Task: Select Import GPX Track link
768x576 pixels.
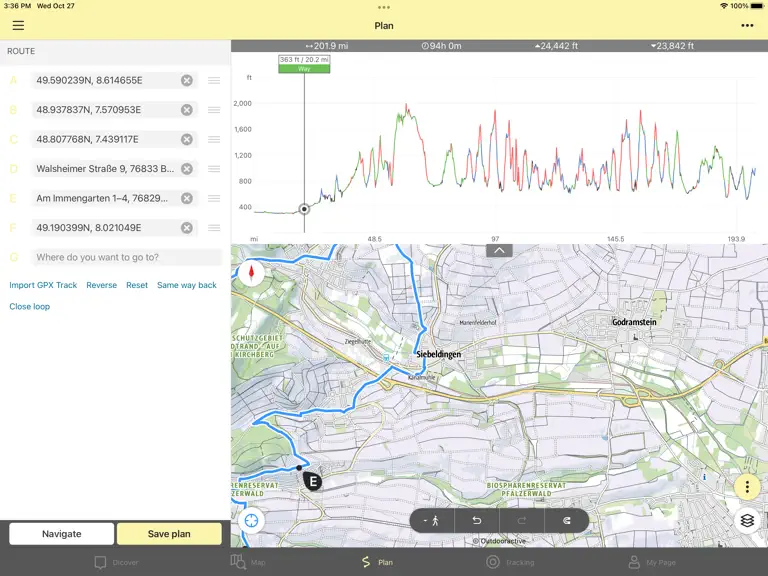Action: click(43, 285)
